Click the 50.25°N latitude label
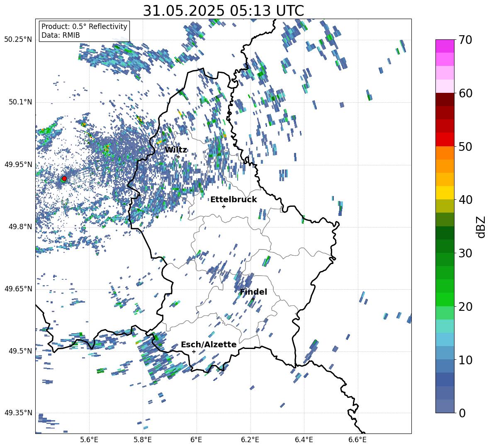The width and height of the screenshot is (491, 448). [x=18, y=40]
